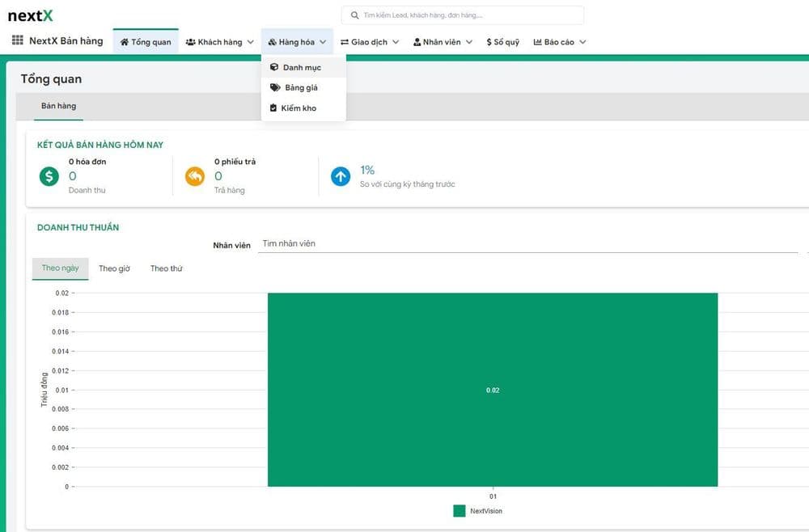The height and width of the screenshot is (532, 809).
Task: Click the orange return goods icon
Action: pos(195,176)
